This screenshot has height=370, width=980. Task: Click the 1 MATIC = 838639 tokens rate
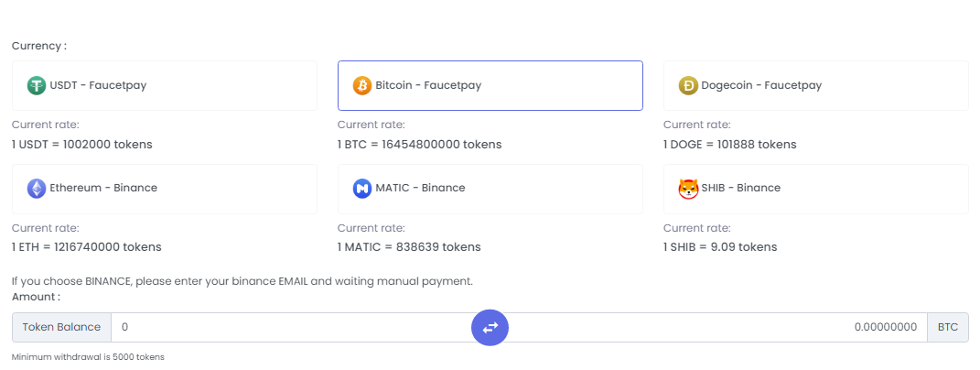409,247
